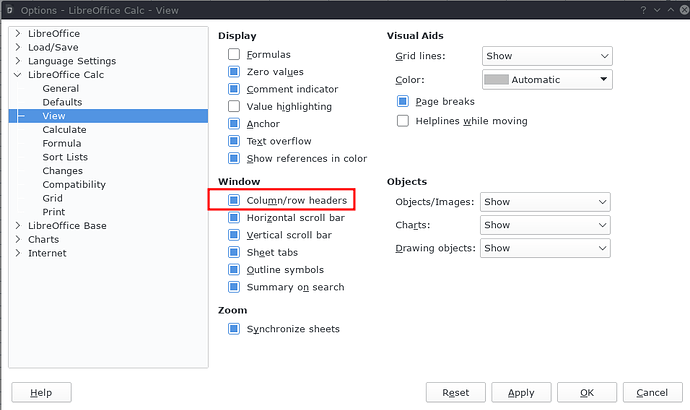The height and width of the screenshot is (410, 690).
Task: Uncheck Column/row headers checkbox
Action: click(x=234, y=200)
